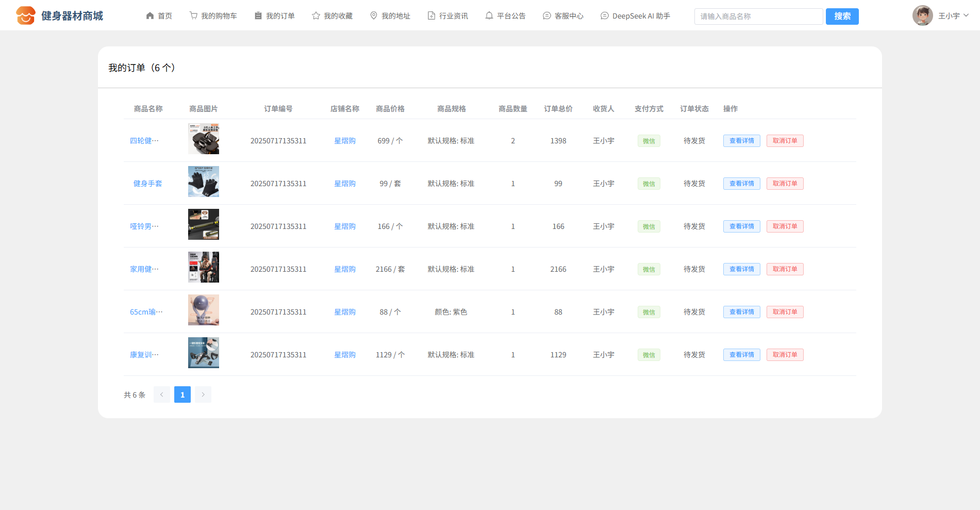
Task: Open the shopping cart icon
Action: point(193,16)
